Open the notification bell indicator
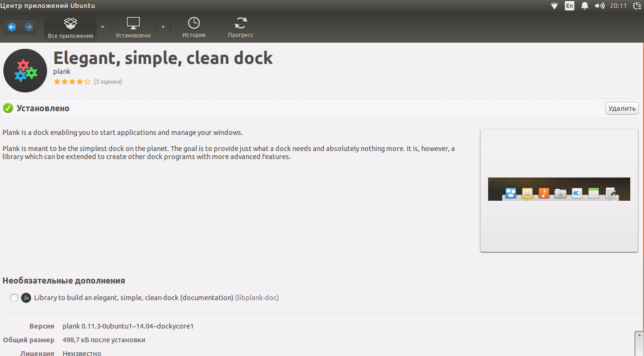This screenshot has height=356, width=644. click(x=585, y=6)
